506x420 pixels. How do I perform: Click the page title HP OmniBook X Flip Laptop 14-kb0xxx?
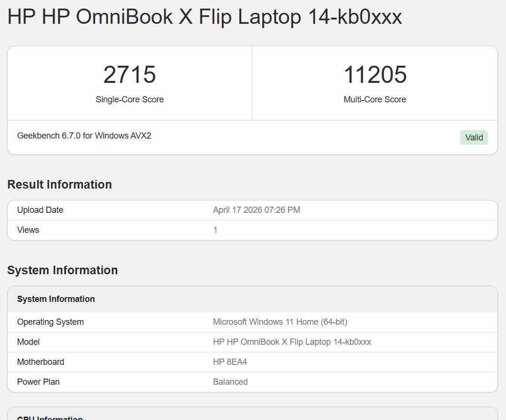205,17
